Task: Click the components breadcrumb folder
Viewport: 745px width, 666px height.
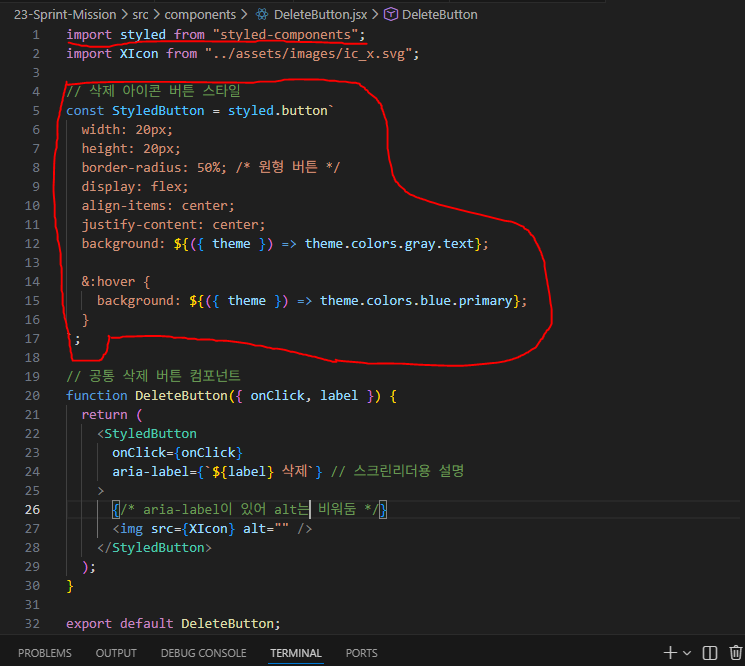Action: (200, 15)
